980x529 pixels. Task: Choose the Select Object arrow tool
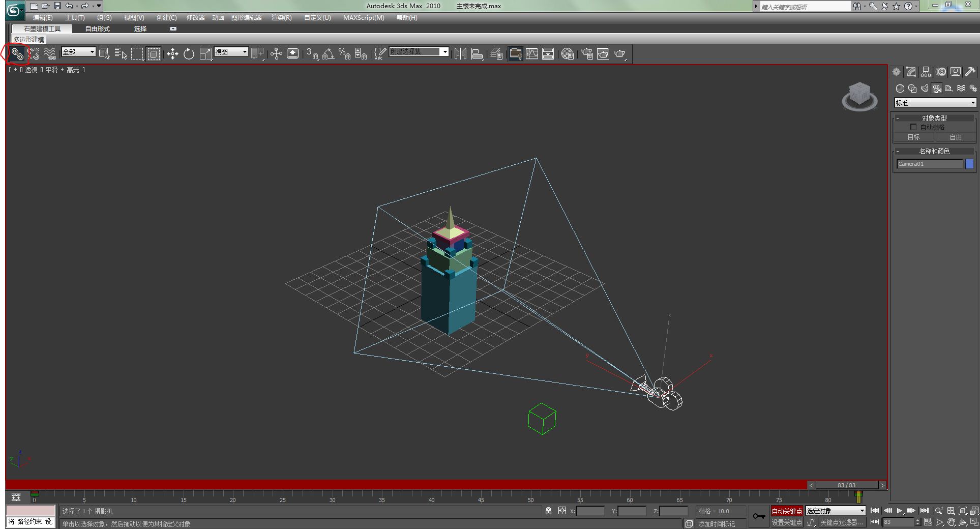click(105, 54)
